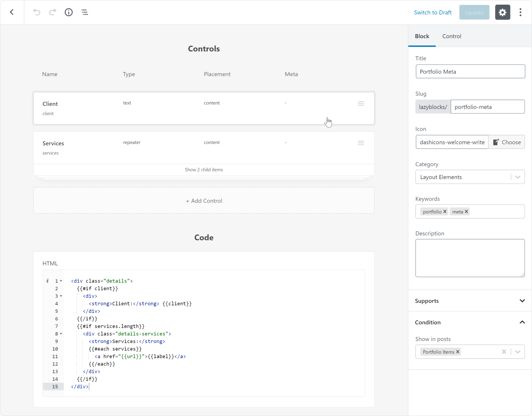Viewport: 532px width, 416px height.
Task: Switch to the Control tab
Action: pyautogui.click(x=452, y=36)
